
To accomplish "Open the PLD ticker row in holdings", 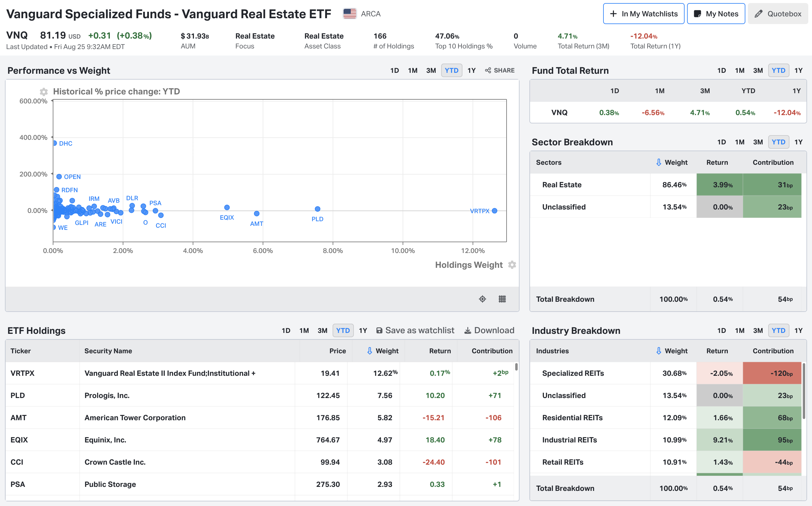I will 260,395.
